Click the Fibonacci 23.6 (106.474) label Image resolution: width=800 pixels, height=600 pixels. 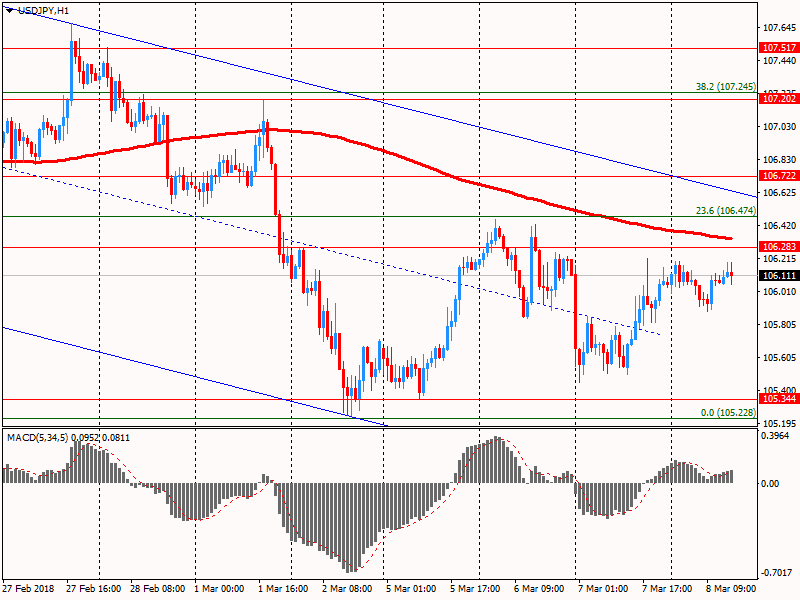tap(726, 211)
